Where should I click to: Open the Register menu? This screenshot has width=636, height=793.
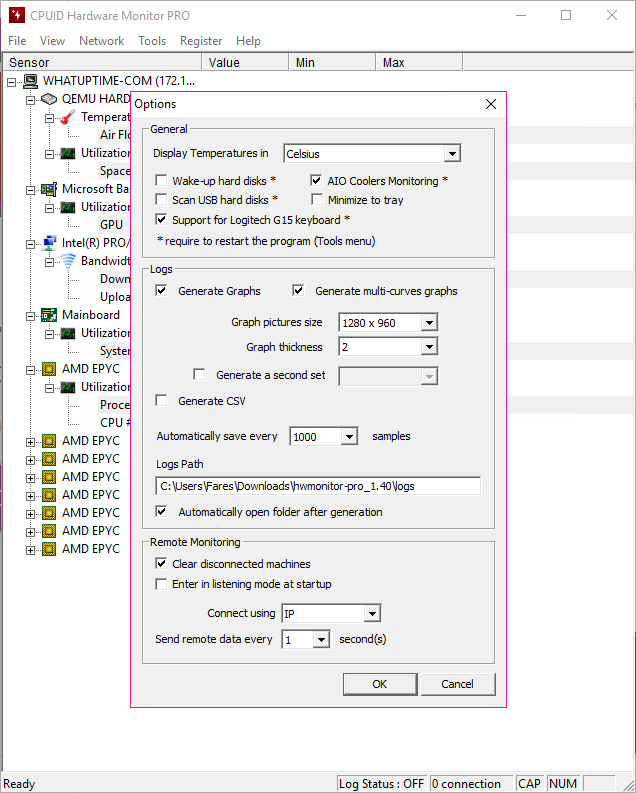[201, 41]
